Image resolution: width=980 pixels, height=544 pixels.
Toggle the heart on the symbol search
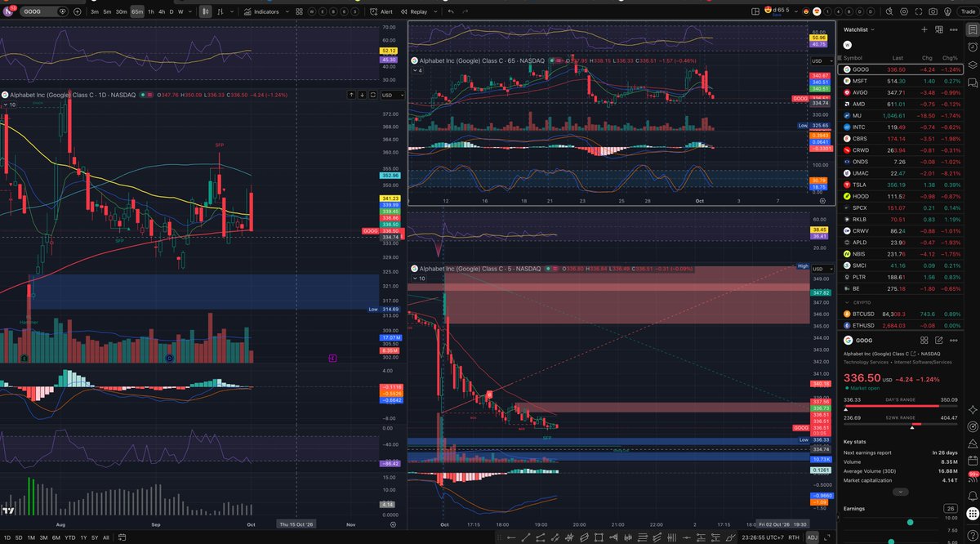[x=63, y=12]
